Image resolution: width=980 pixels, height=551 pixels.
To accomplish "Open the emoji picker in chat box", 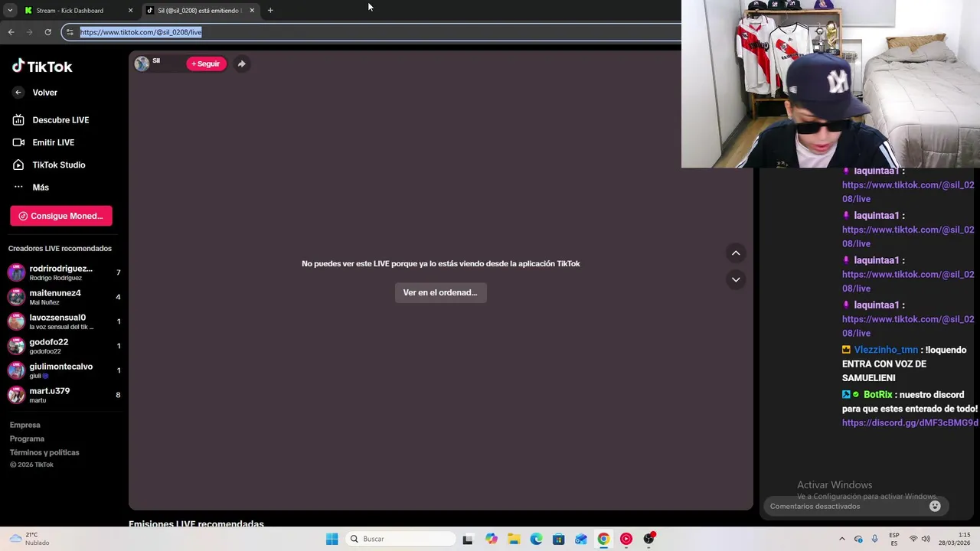I will tap(935, 506).
